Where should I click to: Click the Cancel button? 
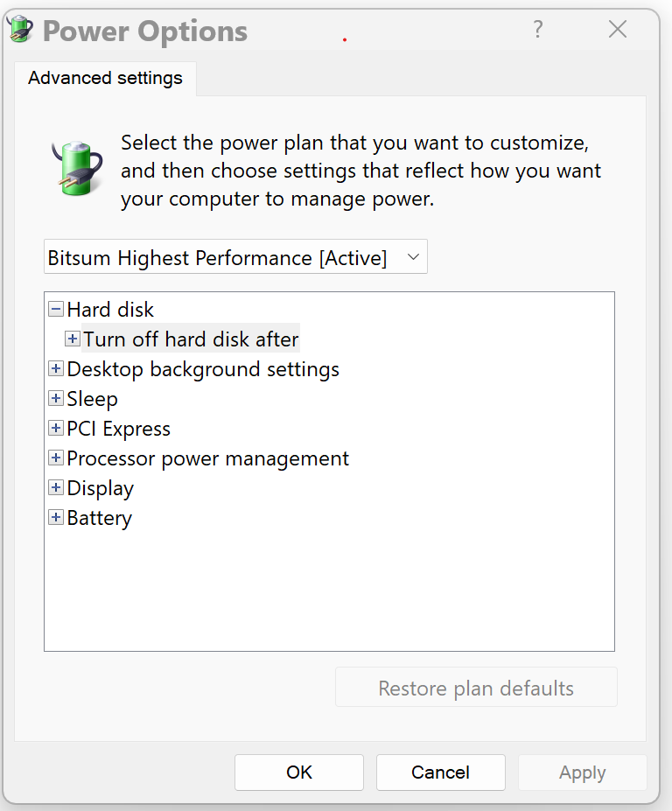(x=440, y=773)
